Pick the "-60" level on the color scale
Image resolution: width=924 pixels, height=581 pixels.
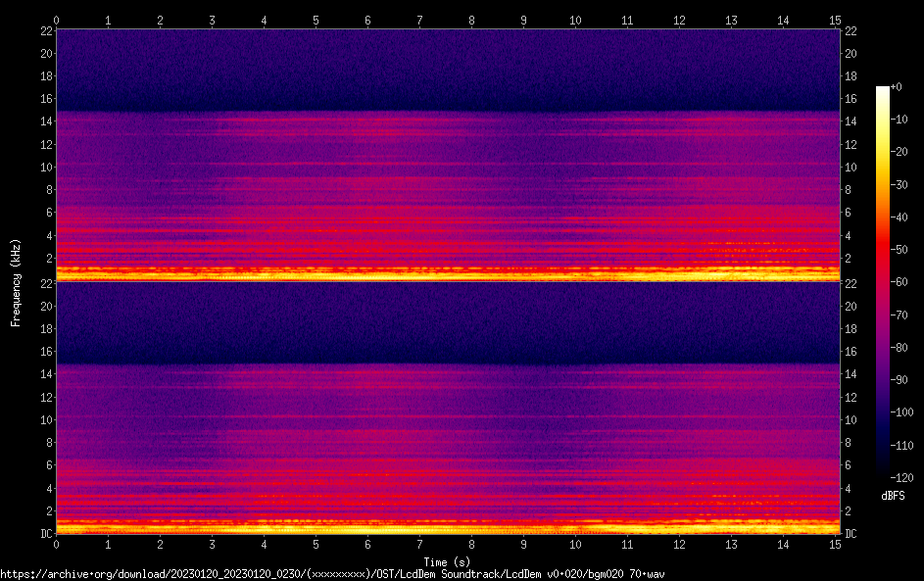899,281
